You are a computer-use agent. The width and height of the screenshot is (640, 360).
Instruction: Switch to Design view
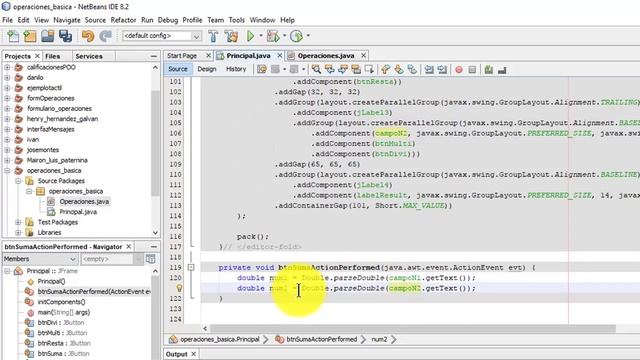click(207, 69)
